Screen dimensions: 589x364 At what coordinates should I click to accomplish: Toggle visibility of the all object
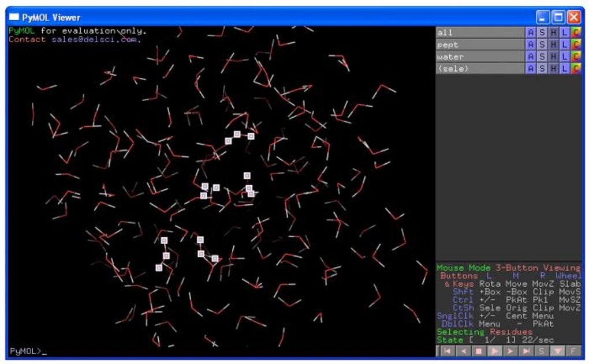(x=480, y=33)
